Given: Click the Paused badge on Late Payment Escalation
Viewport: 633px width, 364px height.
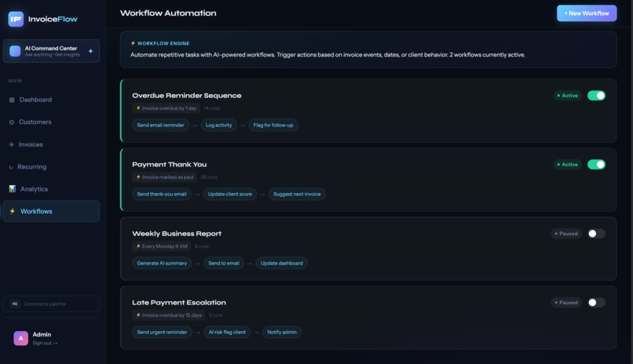Looking at the screenshot, I should click(566, 302).
